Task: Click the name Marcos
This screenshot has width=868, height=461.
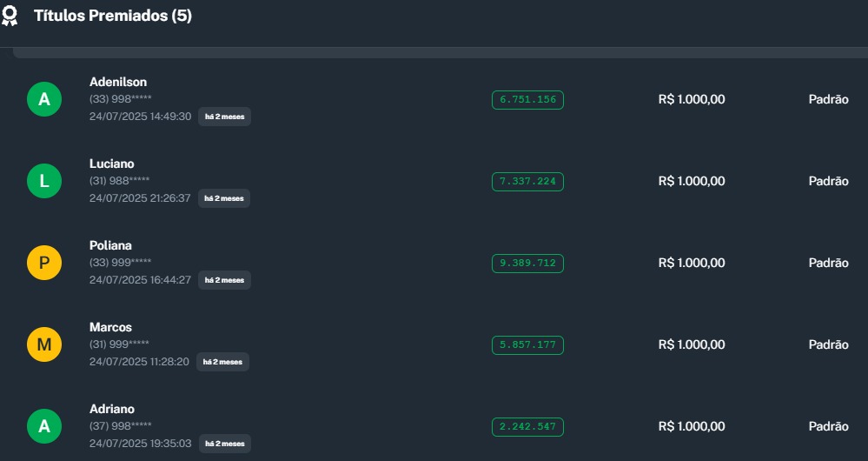Action: (x=110, y=327)
